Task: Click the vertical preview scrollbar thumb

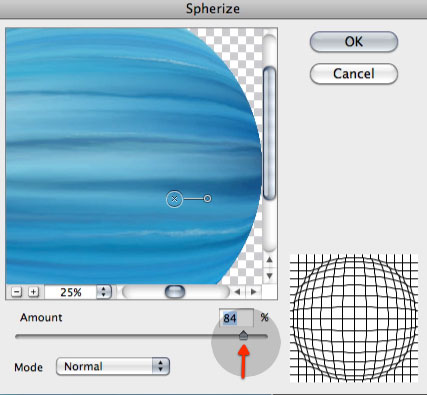Action: 269,133
